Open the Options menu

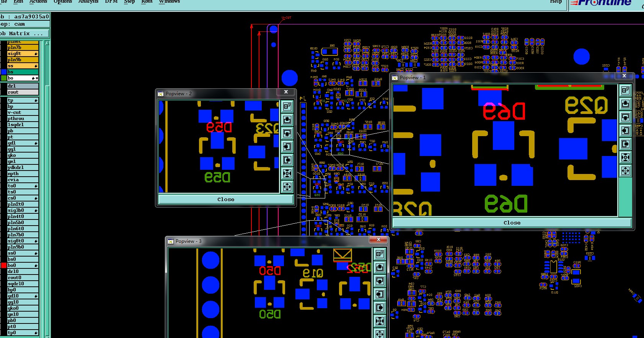click(x=63, y=2)
